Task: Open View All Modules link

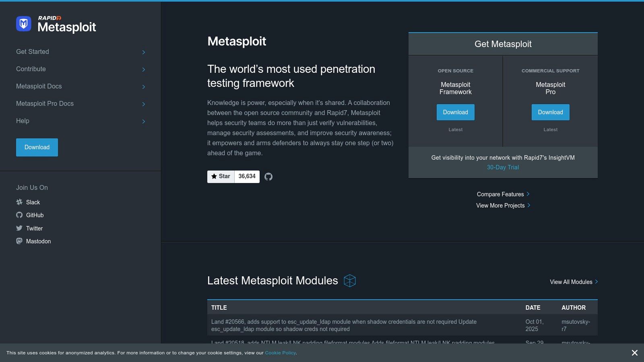Action: [574, 282]
